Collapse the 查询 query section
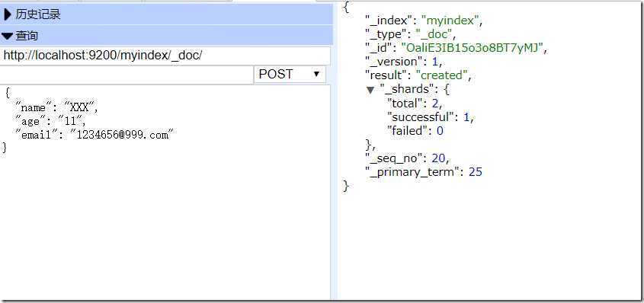644x303 pixels. pyautogui.click(x=166, y=36)
